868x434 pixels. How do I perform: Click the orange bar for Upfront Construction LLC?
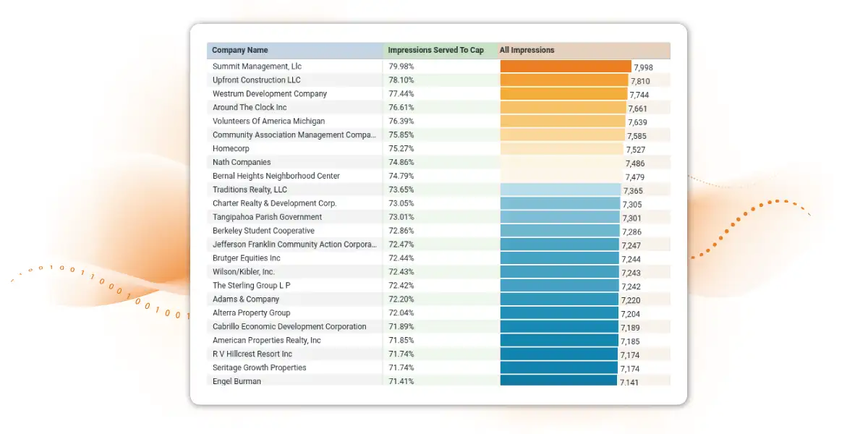[564, 80]
